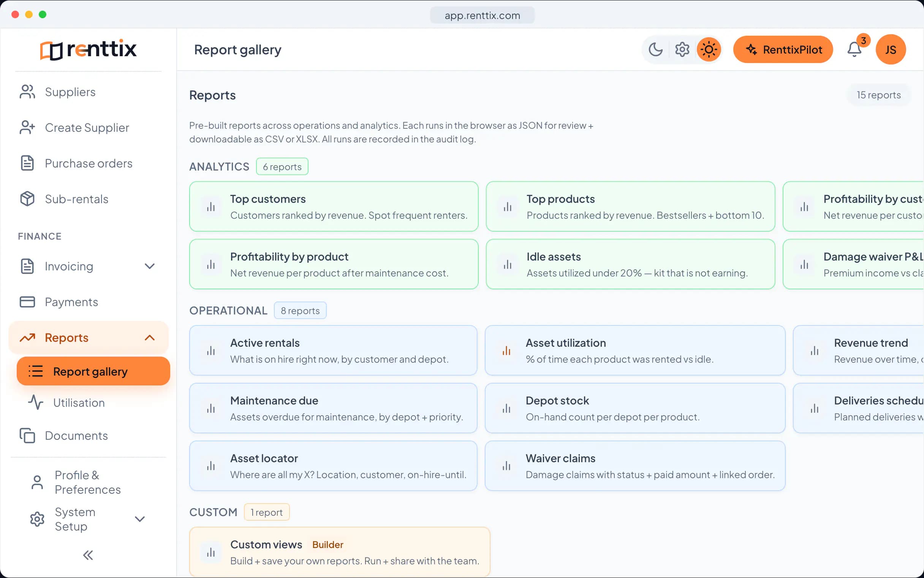Click orange Asset utilization chart icon

(x=506, y=351)
